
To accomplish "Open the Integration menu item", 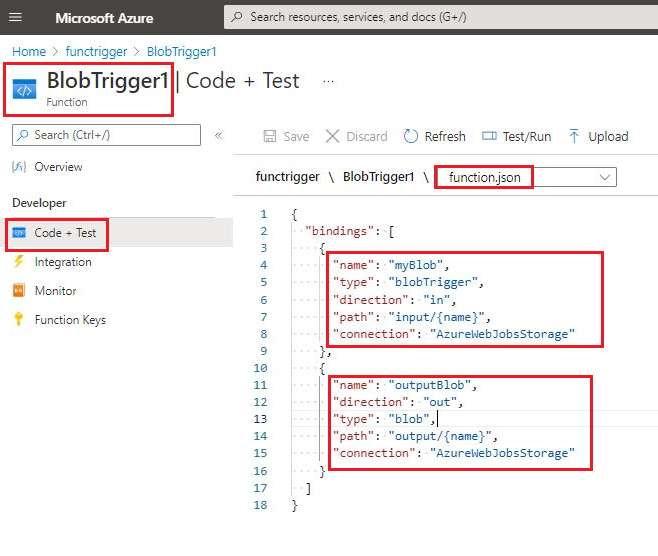I will (x=63, y=262).
